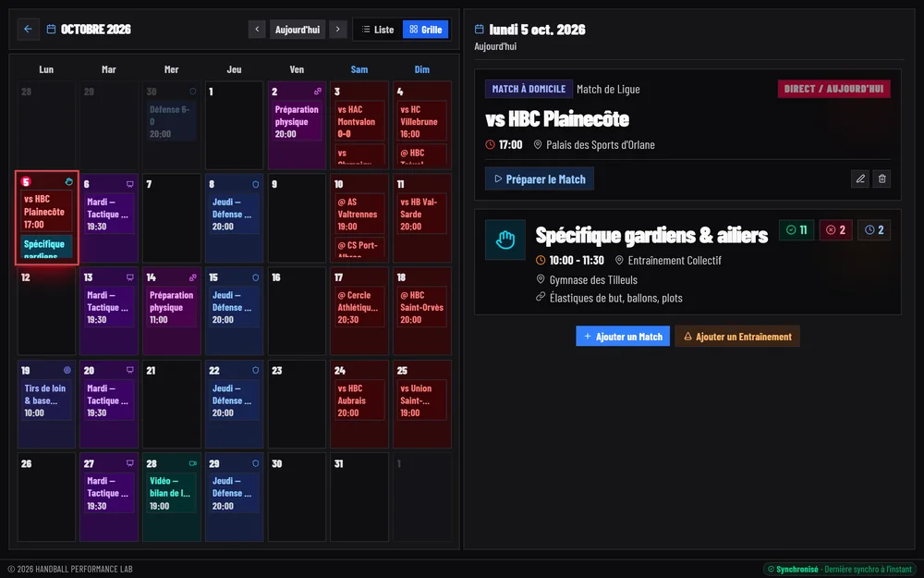
Task: Open @ Cercle Athlétique 20:30 on day 17
Action: 359,307
